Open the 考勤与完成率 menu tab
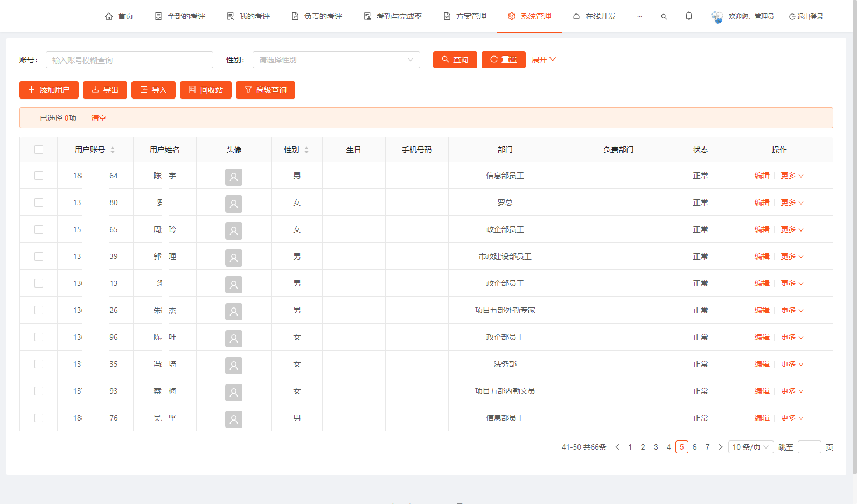Viewport: 857px width, 504px height. [x=393, y=16]
